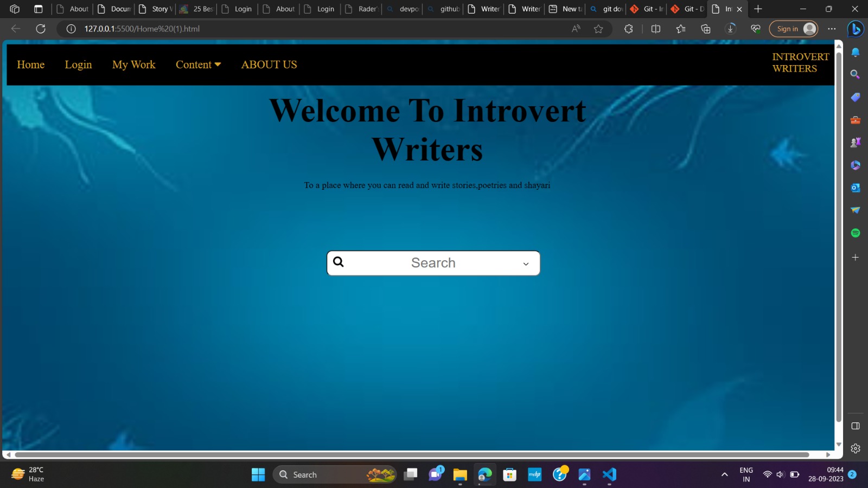Close the active browser tab
The width and height of the screenshot is (868, 488).
(x=739, y=9)
